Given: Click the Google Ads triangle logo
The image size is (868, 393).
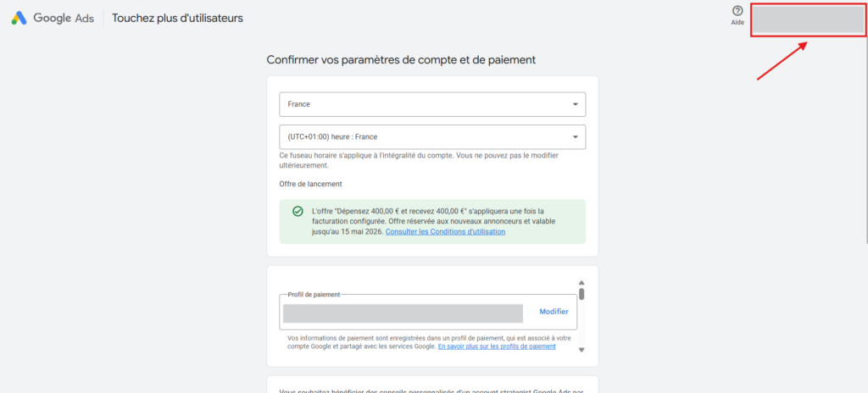Looking at the screenshot, I should [19, 18].
